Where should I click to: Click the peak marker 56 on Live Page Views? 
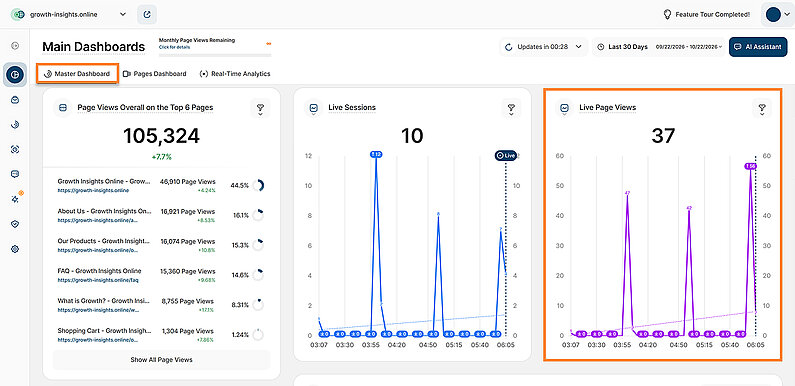coord(750,166)
